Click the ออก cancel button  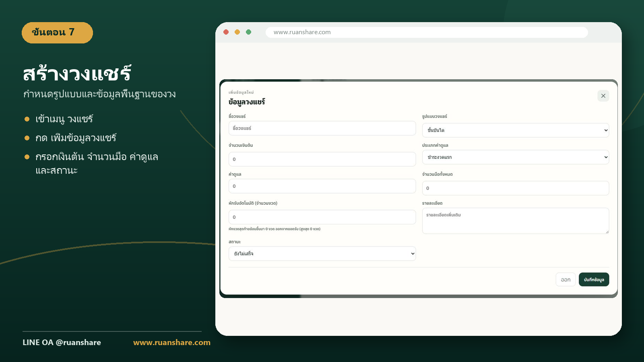(x=566, y=280)
